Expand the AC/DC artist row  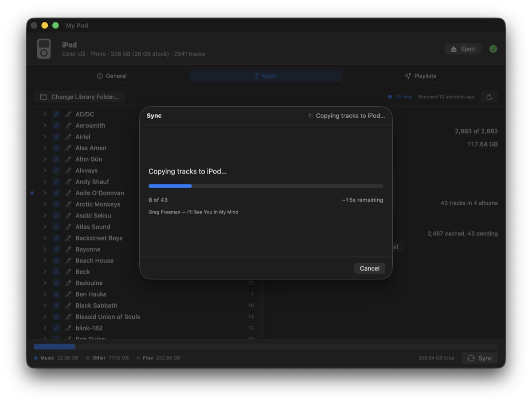tap(45, 114)
